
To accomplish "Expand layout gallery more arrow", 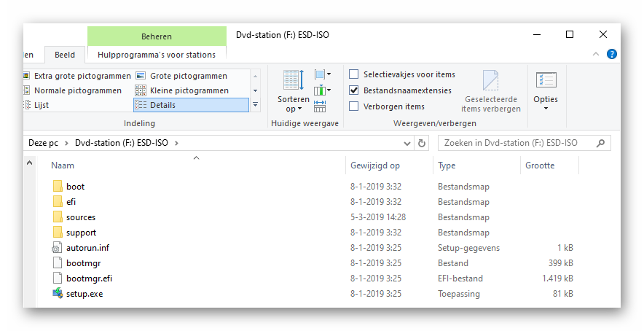I will 255,105.
